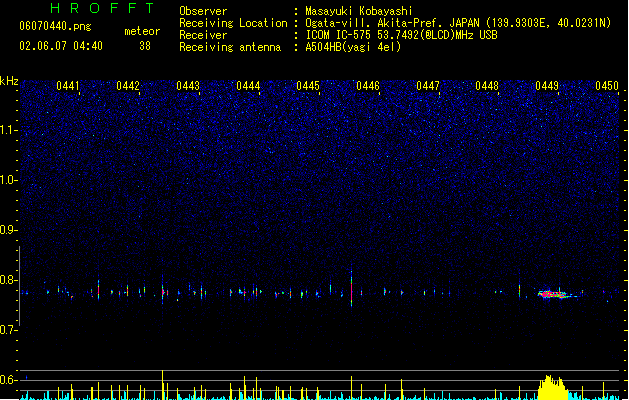
Task: Click receiver value ICOM IC-575 53.7492 MHz USB
Action: pos(402,35)
